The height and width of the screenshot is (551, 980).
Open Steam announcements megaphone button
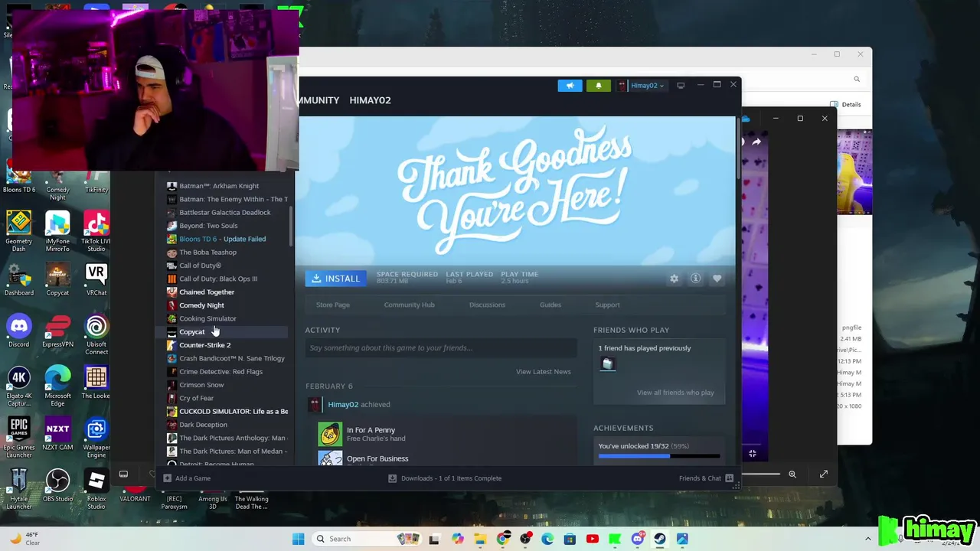pos(570,86)
